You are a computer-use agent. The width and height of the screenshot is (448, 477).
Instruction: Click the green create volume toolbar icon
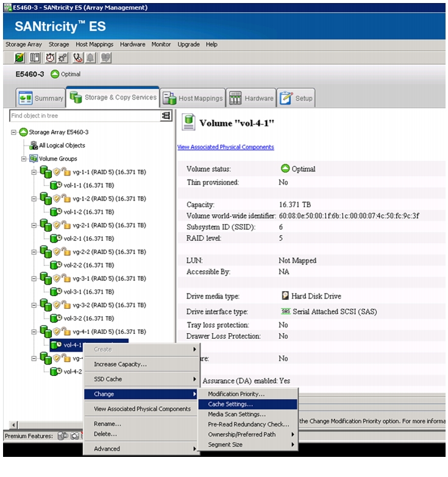pyautogui.click(x=20, y=57)
